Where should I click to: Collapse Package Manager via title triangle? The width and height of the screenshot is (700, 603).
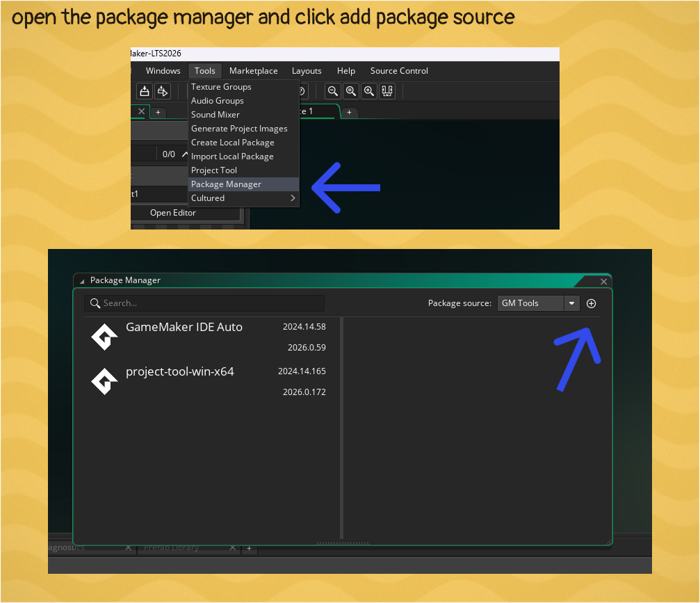(82, 282)
